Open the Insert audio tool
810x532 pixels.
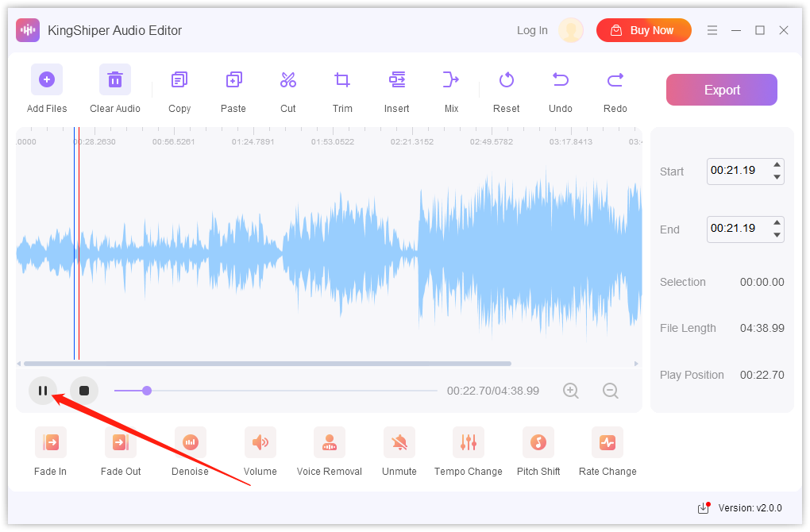coord(397,80)
